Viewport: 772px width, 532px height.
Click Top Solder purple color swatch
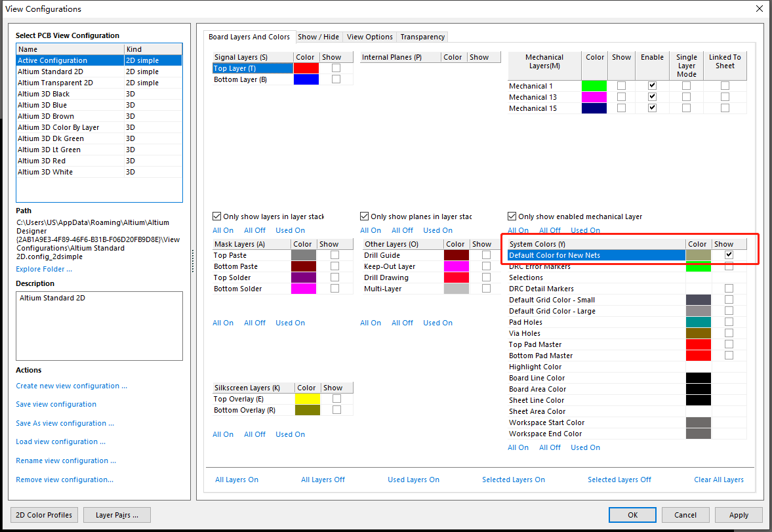[304, 277]
